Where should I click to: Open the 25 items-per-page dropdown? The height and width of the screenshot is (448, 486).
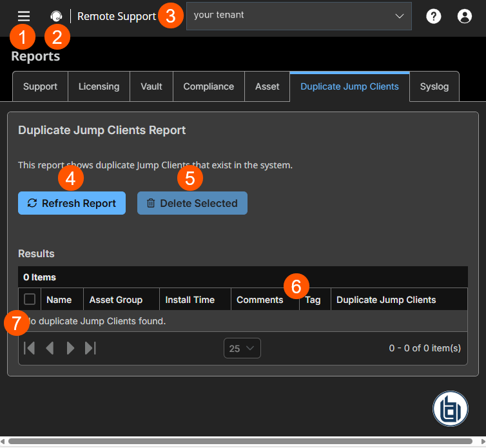point(242,348)
